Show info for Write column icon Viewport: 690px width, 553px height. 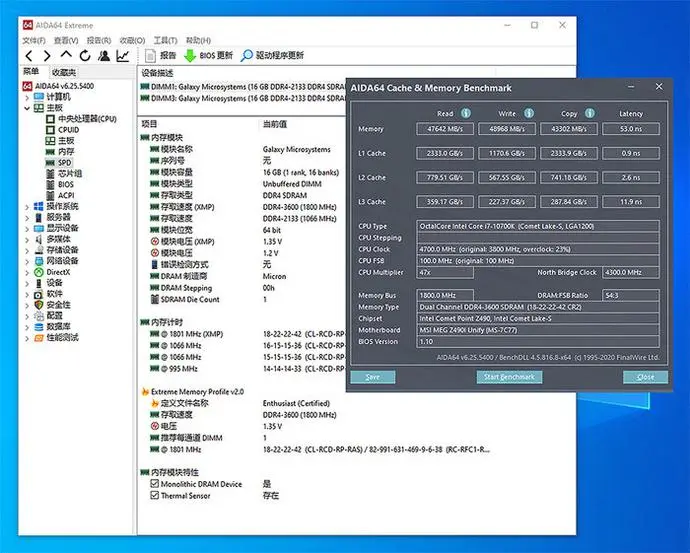[x=529, y=113]
